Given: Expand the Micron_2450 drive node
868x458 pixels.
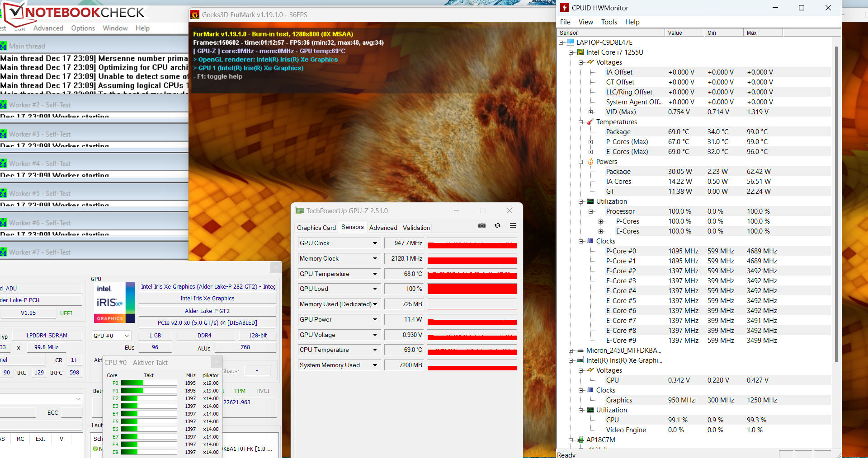Looking at the screenshot, I should (571, 351).
